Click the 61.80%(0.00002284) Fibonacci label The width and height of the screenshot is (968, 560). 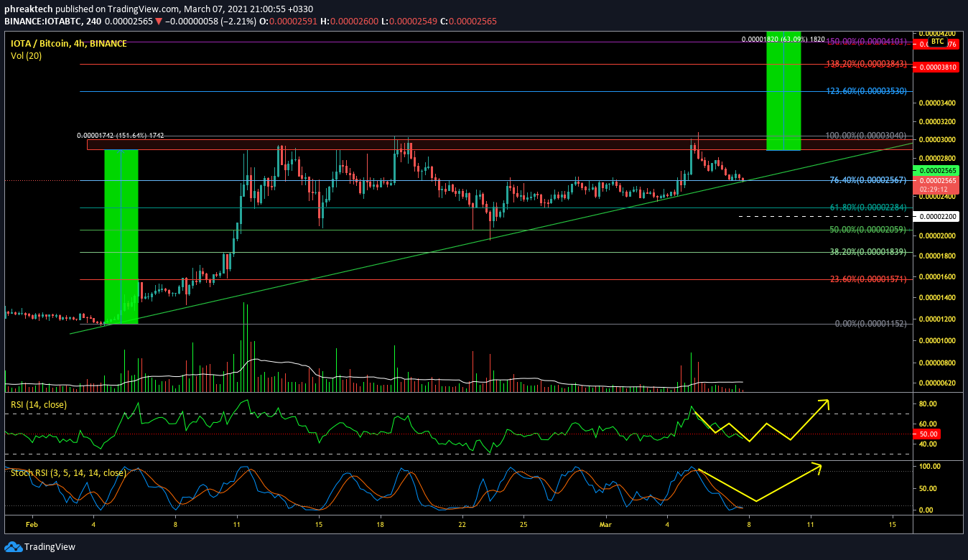[868, 207]
